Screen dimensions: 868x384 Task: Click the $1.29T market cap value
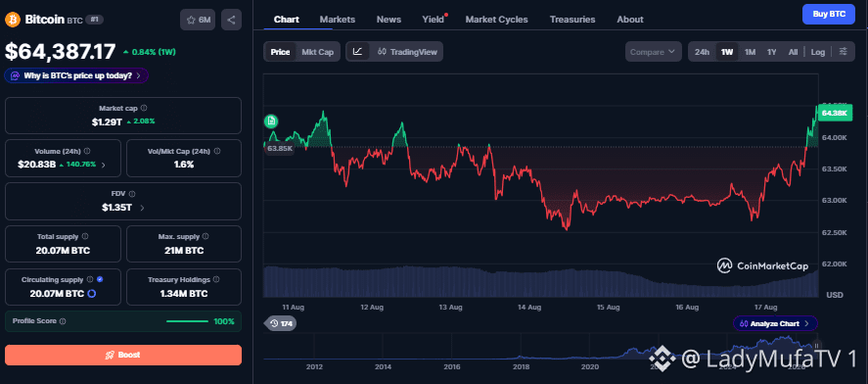[x=107, y=121]
